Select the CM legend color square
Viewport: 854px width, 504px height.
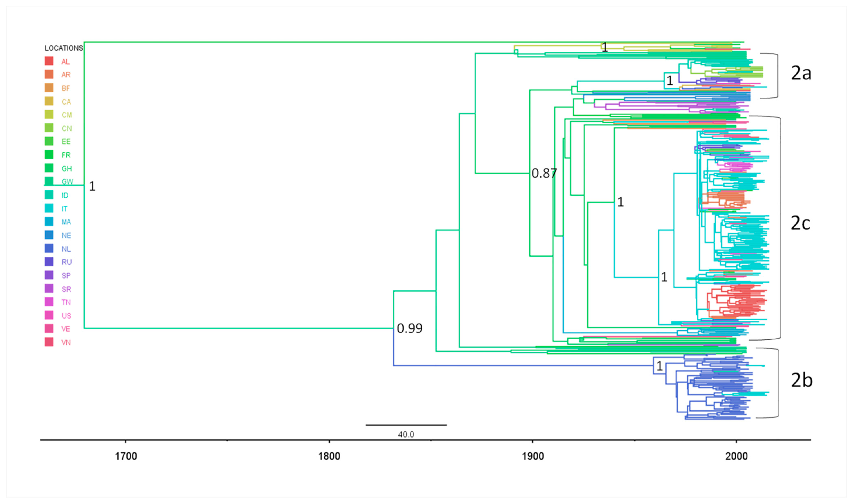click(49, 114)
